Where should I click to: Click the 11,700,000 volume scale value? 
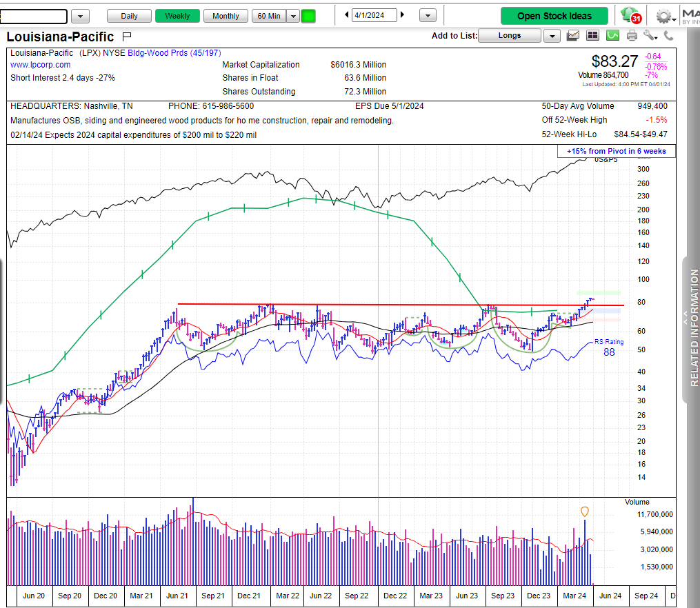click(x=655, y=514)
